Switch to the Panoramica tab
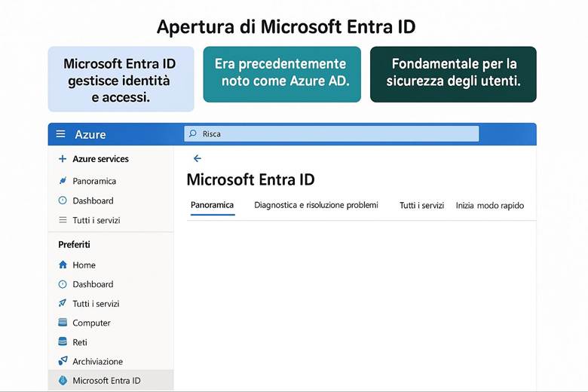Screen dimensions: 588x392 click(213, 205)
